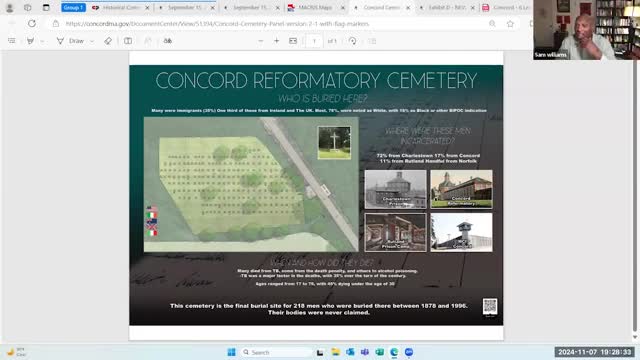Close the Exhibit D tab

point(473,8)
